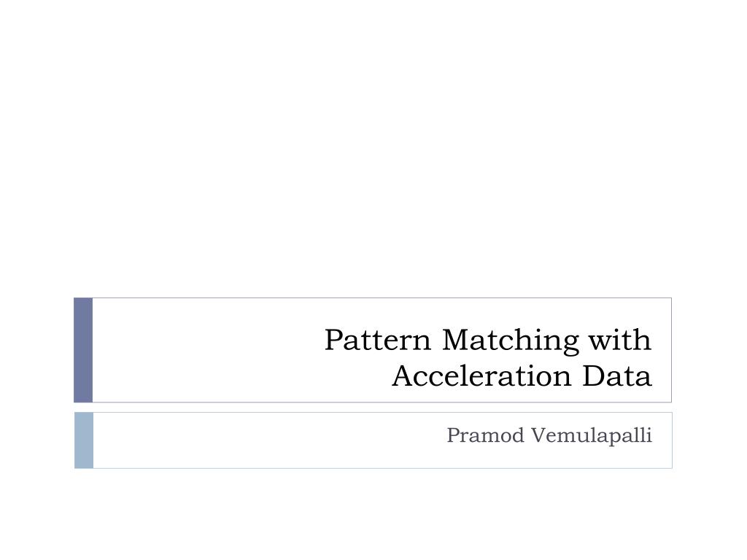The image size is (747, 560).
Task: Click the word "Data" in the title
Action: pyautogui.click(x=617, y=376)
